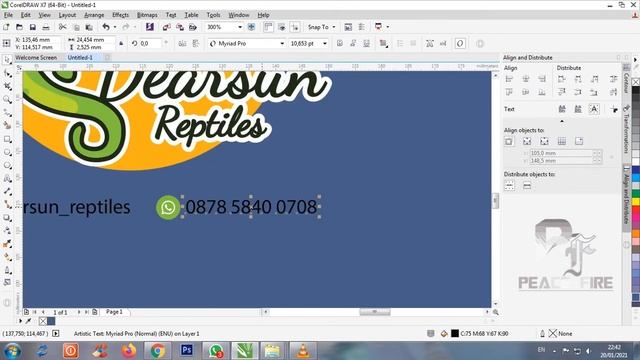Collapse the Text section arrow in docker
Screen dimensions: 640x360
562,121
